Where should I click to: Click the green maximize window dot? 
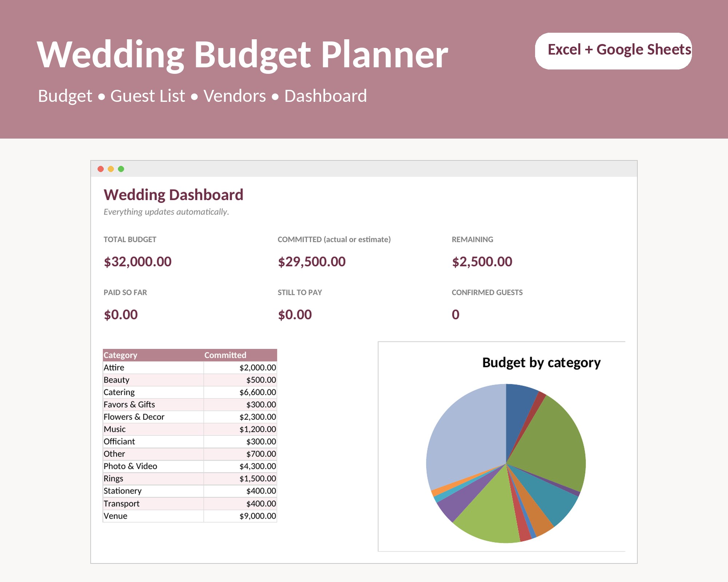tap(121, 169)
